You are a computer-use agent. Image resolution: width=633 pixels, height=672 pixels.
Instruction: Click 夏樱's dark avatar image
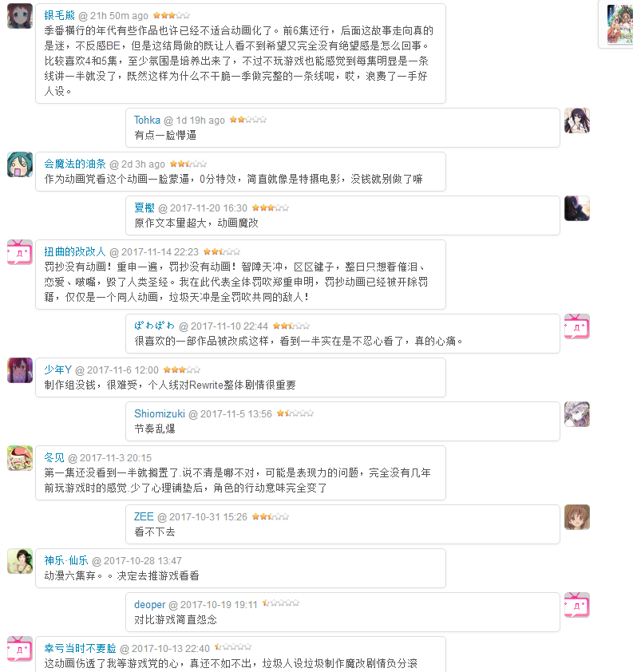tap(577, 208)
